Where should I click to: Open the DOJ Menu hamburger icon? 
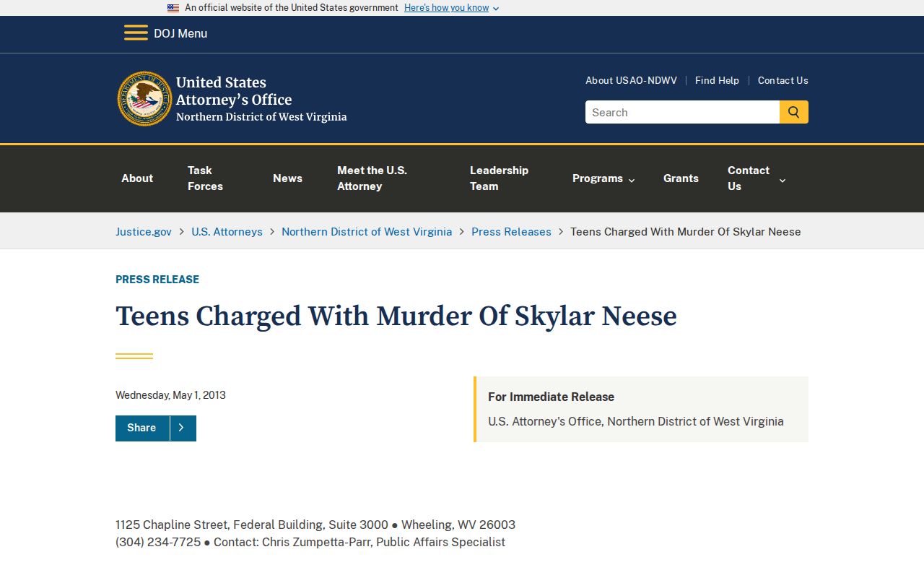point(136,33)
